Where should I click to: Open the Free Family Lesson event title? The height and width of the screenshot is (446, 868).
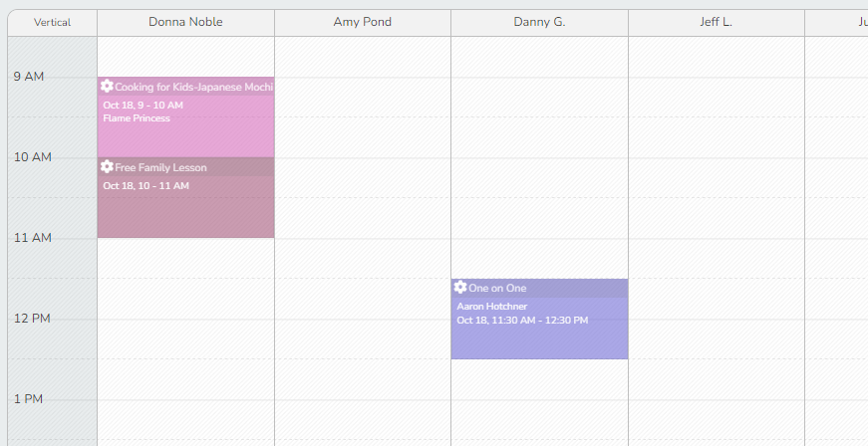[160, 168]
